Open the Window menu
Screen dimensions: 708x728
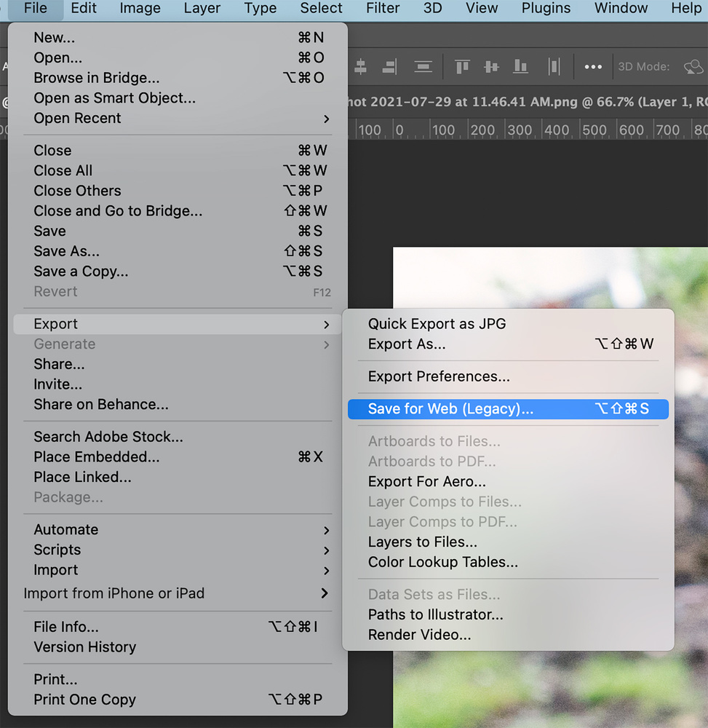click(x=621, y=8)
